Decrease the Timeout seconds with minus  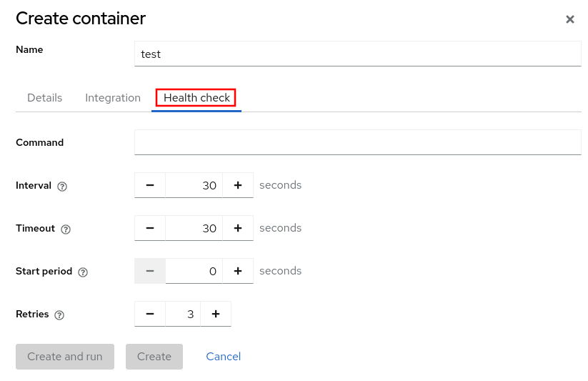point(150,228)
